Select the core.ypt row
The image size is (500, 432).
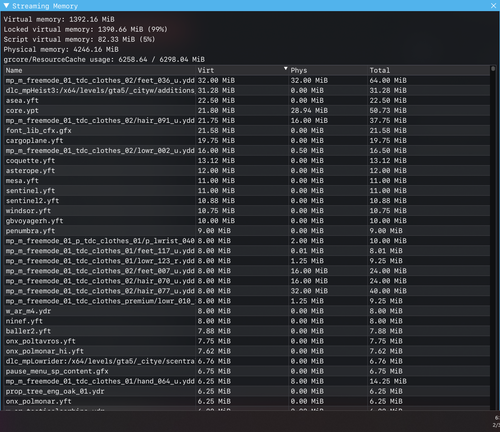[247, 110]
